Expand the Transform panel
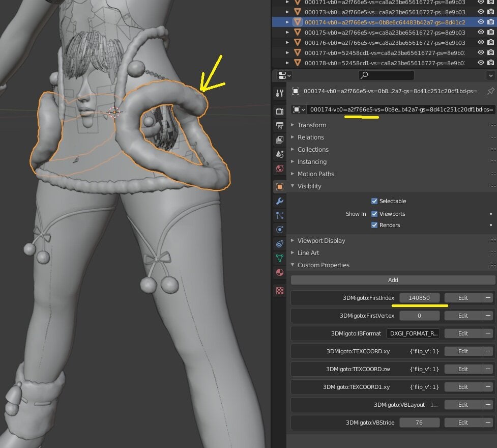The height and width of the screenshot is (448, 497). coord(293,125)
